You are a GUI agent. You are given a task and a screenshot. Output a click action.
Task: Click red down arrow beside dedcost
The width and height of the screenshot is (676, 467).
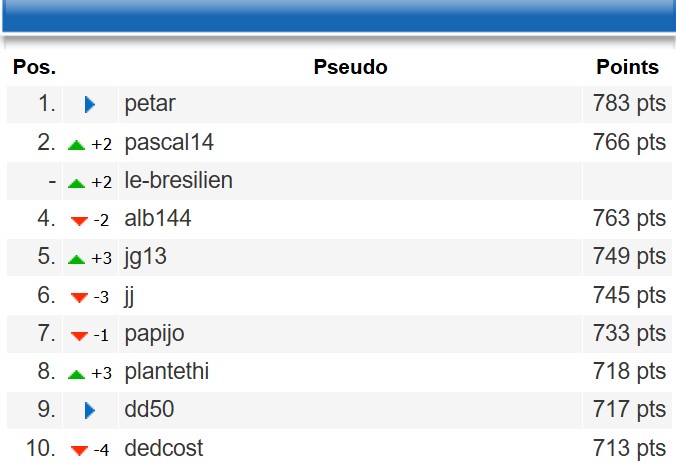79,451
